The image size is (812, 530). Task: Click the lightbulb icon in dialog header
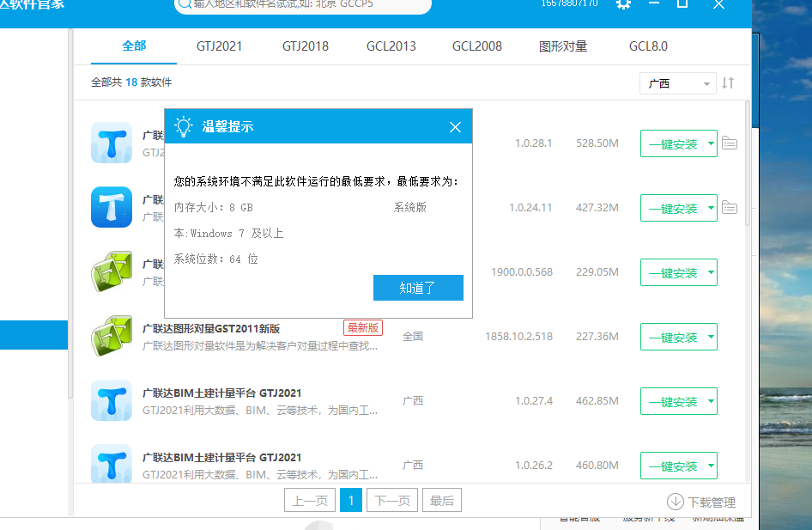[x=184, y=126]
